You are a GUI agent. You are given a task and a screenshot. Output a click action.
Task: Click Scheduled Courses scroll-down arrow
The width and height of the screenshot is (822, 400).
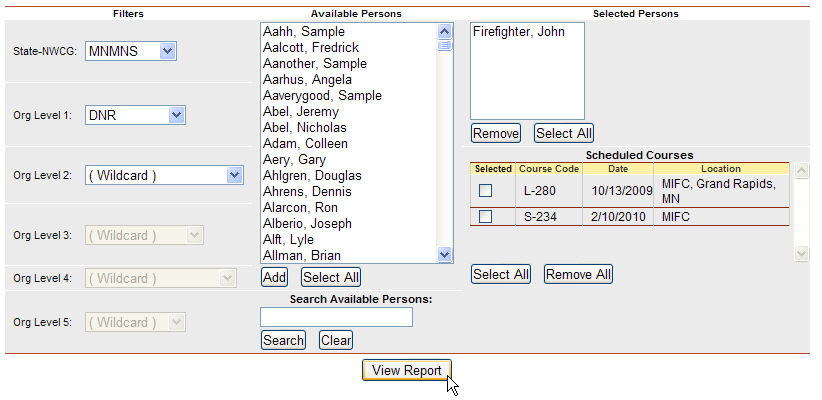(802, 254)
